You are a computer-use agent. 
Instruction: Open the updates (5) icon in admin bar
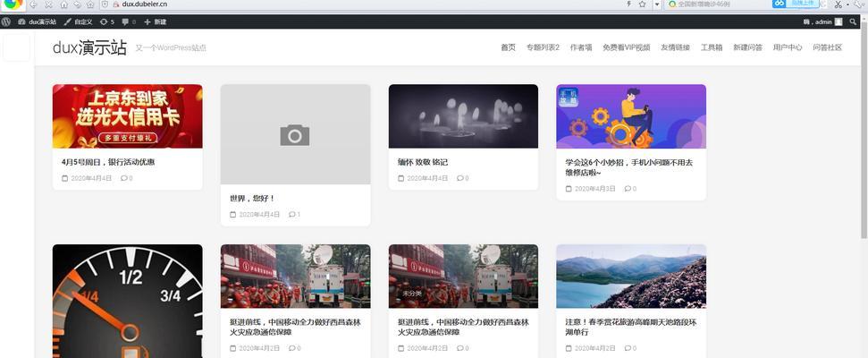pos(107,21)
